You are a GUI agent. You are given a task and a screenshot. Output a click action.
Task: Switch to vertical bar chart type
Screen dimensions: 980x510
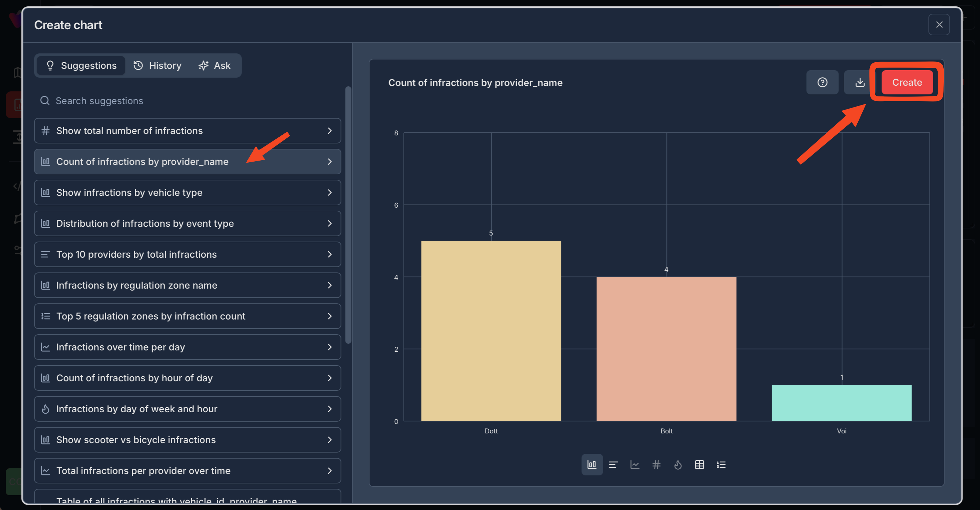(x=591, y=464)
